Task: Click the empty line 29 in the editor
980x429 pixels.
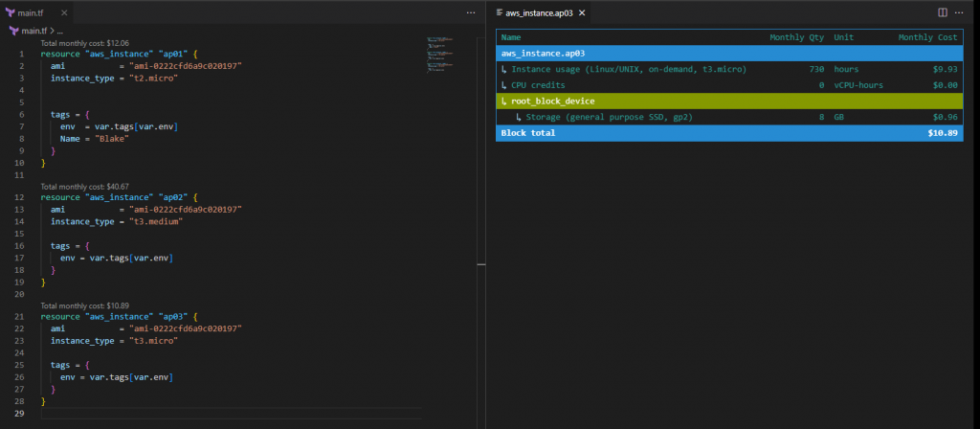Action: (232, 414)
